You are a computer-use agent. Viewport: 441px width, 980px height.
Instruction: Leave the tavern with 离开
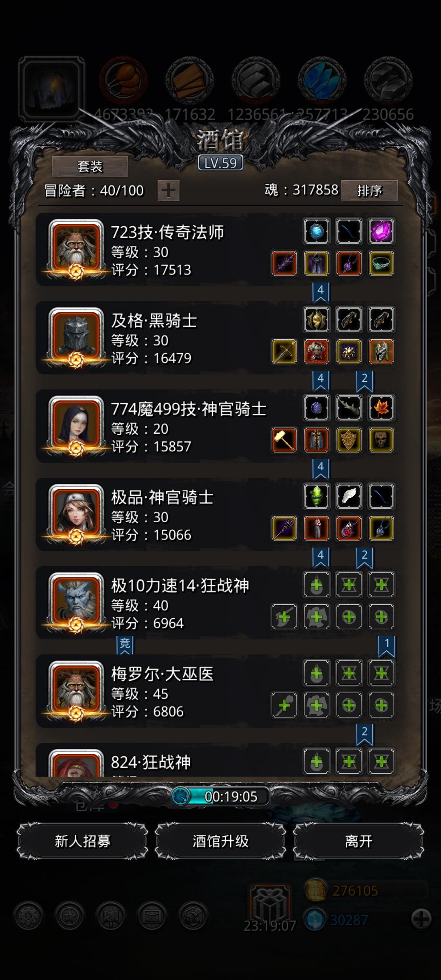click(359, 841)
